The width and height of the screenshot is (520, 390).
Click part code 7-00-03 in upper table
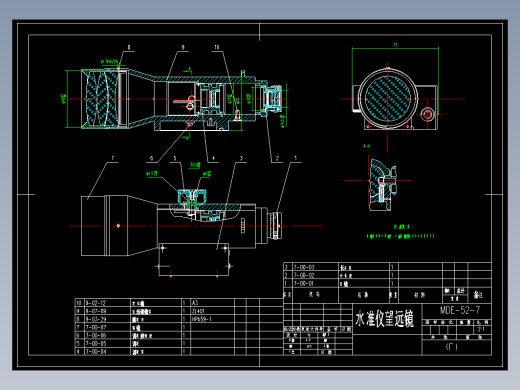pos(304,267)
